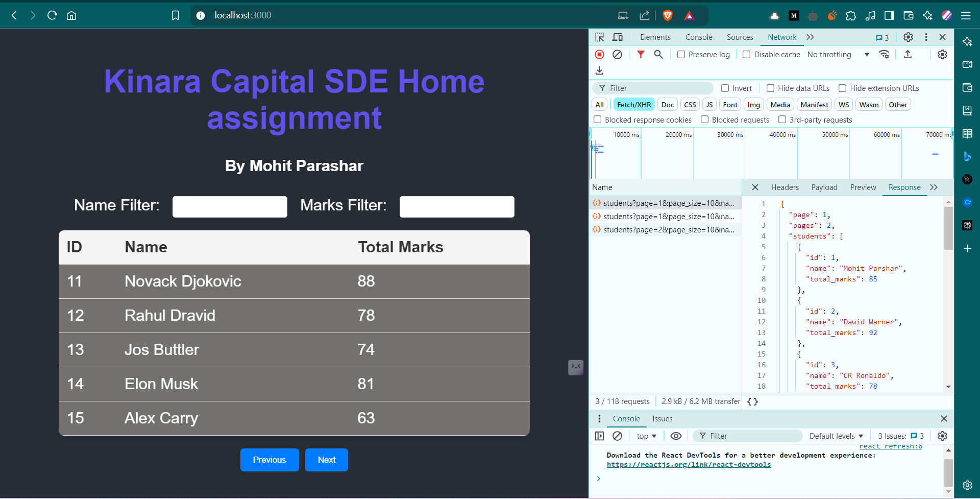This screenshot has width=980, height=499.
Task: Check Blocked response cookies
Action: click(597, 120)
